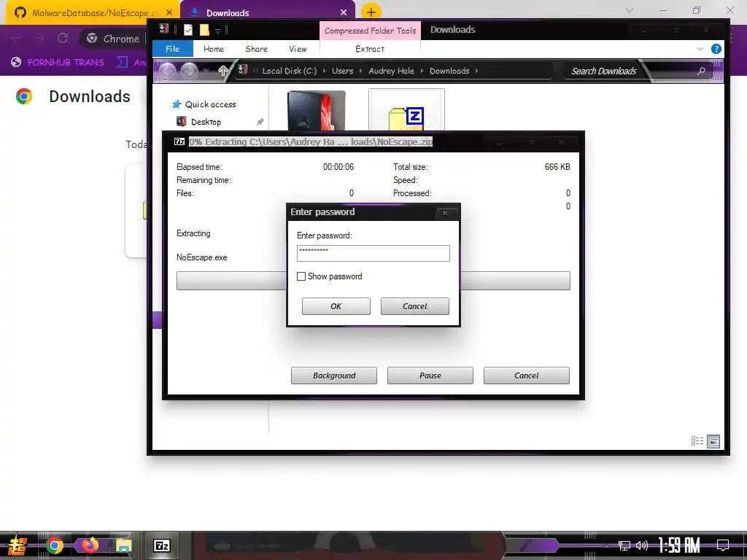Image resolution: width=747 pixels, height=560 pixels.
Task: Select the NoEscape zip file icon
Action: point(406,111)
